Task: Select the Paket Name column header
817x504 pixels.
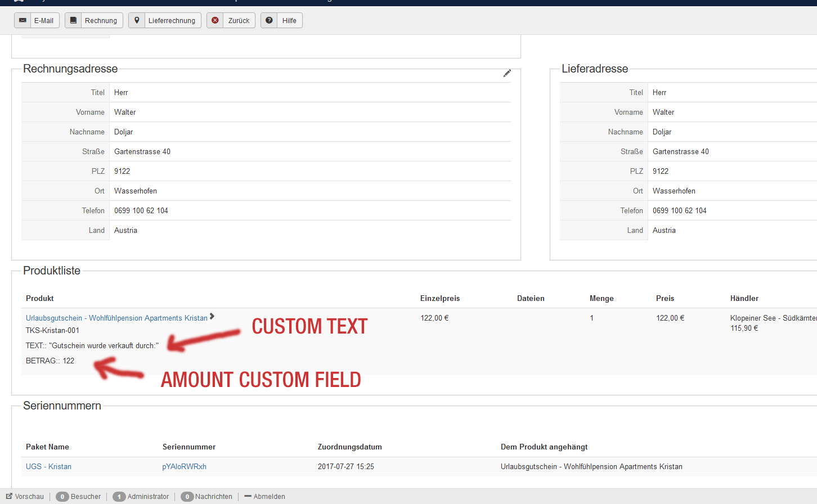Action: click(47, 447)
